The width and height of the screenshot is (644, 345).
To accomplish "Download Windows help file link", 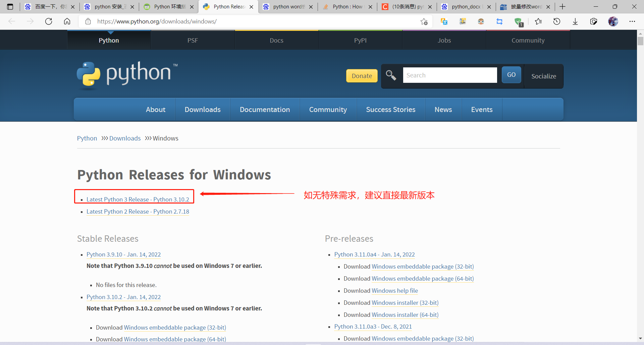I will 395,291.
